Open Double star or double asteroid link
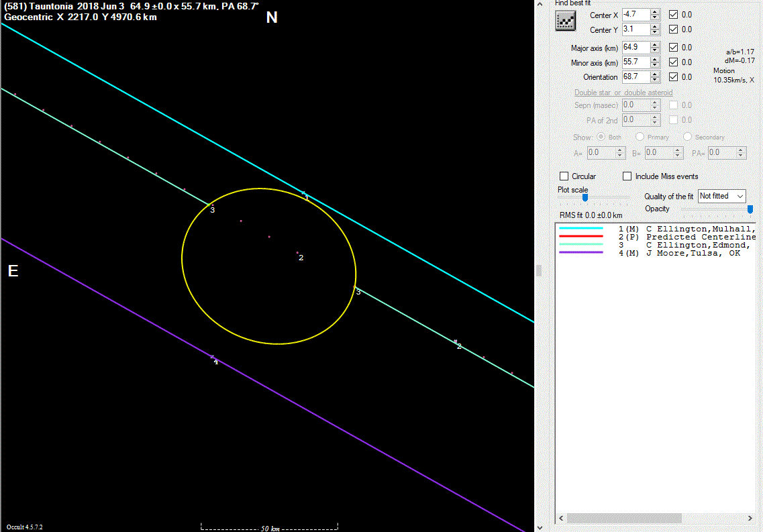This screenshot has width=763, height=532. [x=623, y=93]
